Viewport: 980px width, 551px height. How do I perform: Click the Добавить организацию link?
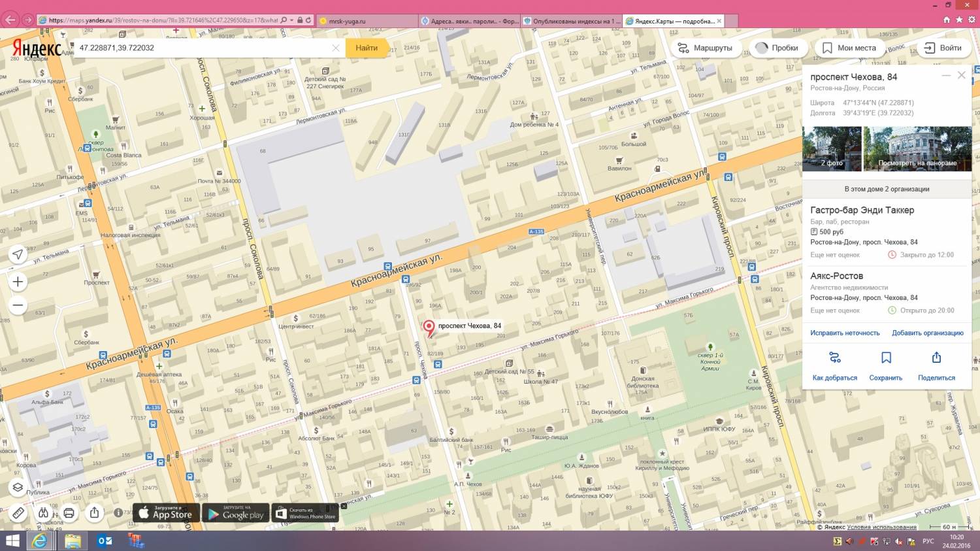(927, 333)
